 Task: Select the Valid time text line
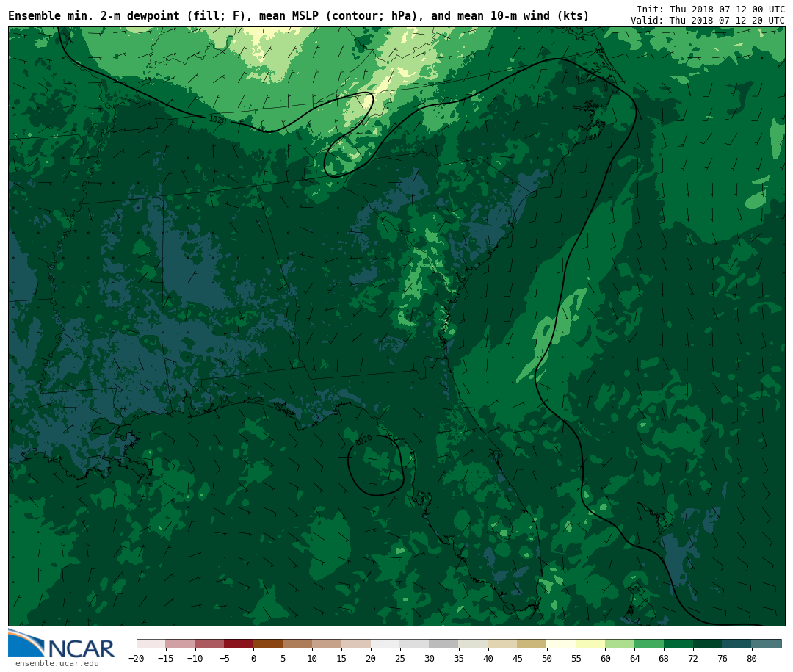707,21
